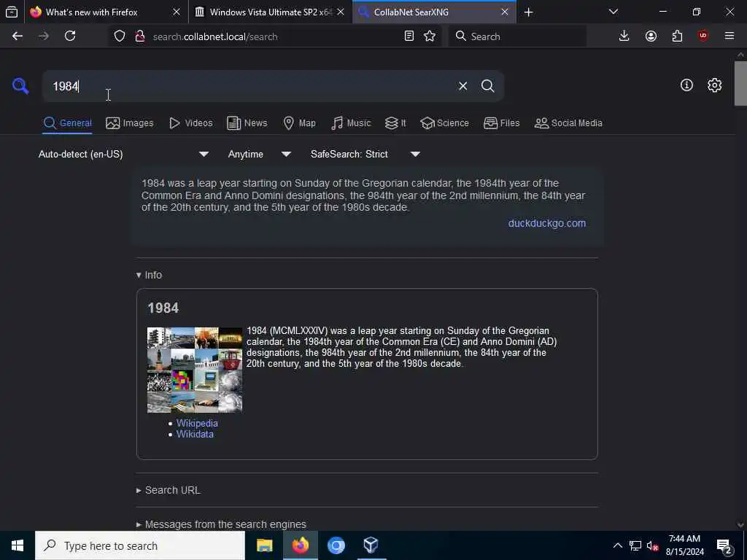Click the Firefox taskbar icon

tap(301, 545)
